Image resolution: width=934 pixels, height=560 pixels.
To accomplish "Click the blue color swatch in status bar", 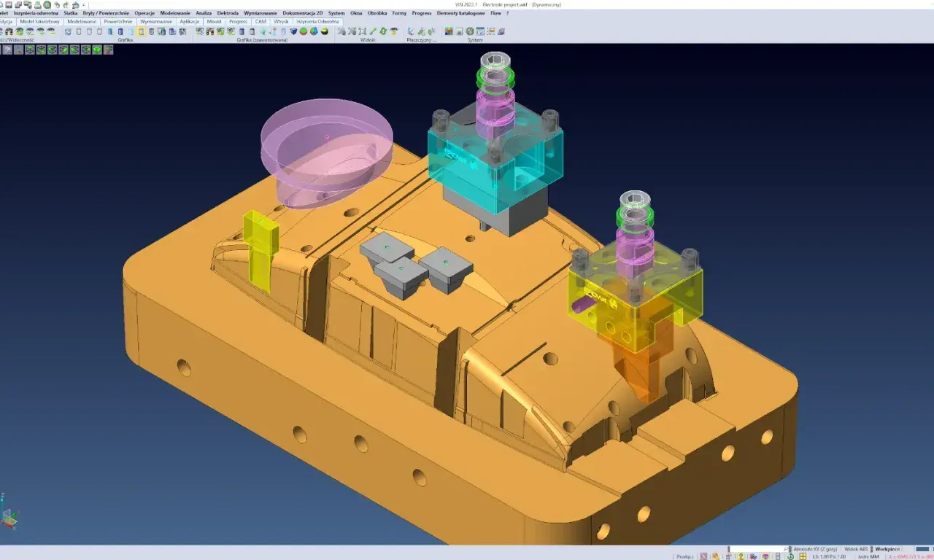I will tap(922, 549).
